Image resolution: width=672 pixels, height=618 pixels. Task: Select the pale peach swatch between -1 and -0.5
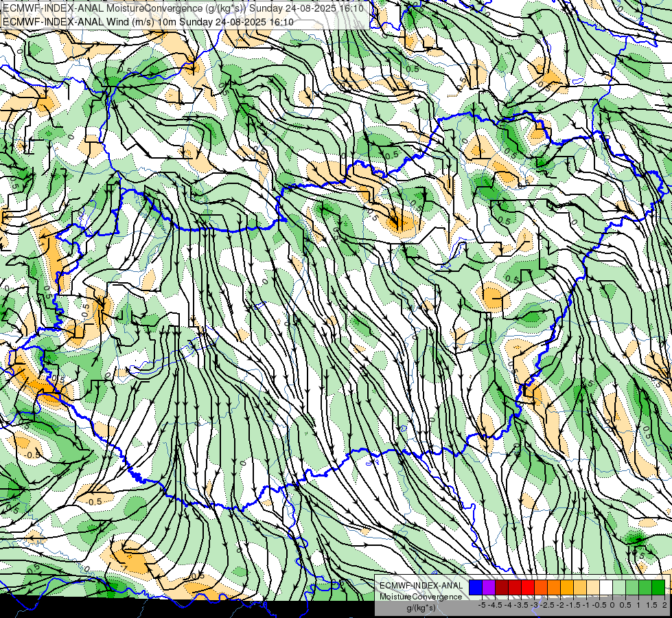593,587
